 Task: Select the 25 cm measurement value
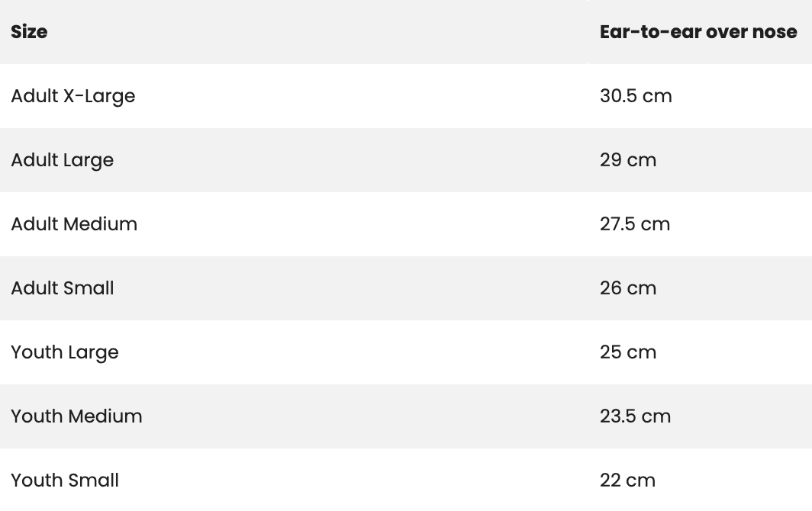coord(627,352)
